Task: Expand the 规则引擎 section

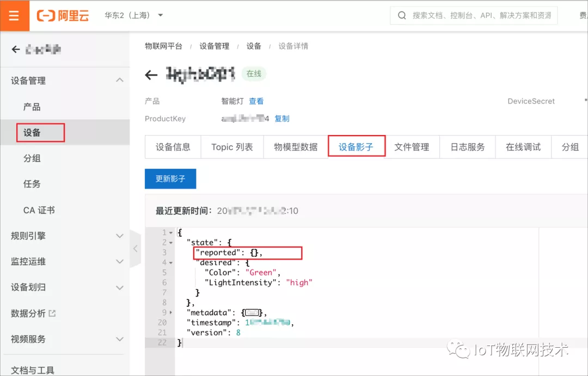Action: pos(65,236)
